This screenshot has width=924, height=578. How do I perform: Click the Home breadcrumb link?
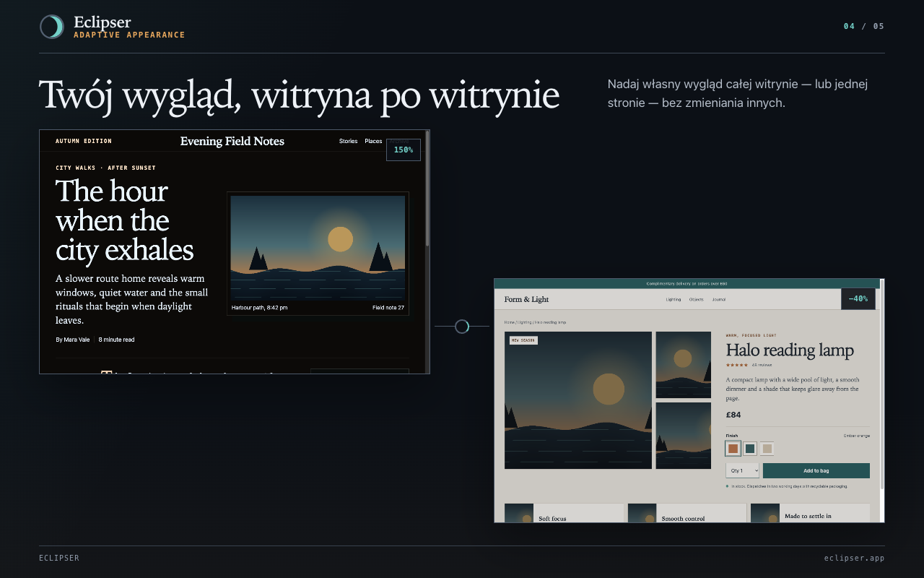(x=509, y=322)
